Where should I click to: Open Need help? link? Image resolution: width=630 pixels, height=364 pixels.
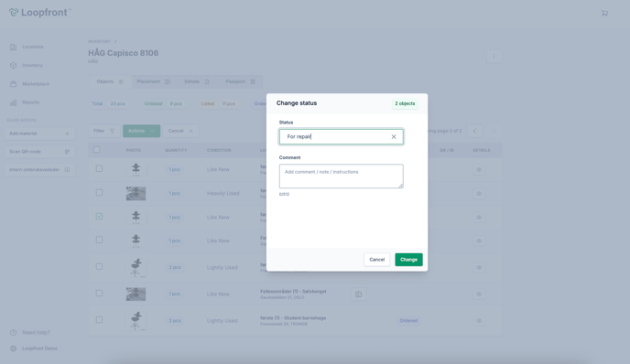click(x=36, y=332)
